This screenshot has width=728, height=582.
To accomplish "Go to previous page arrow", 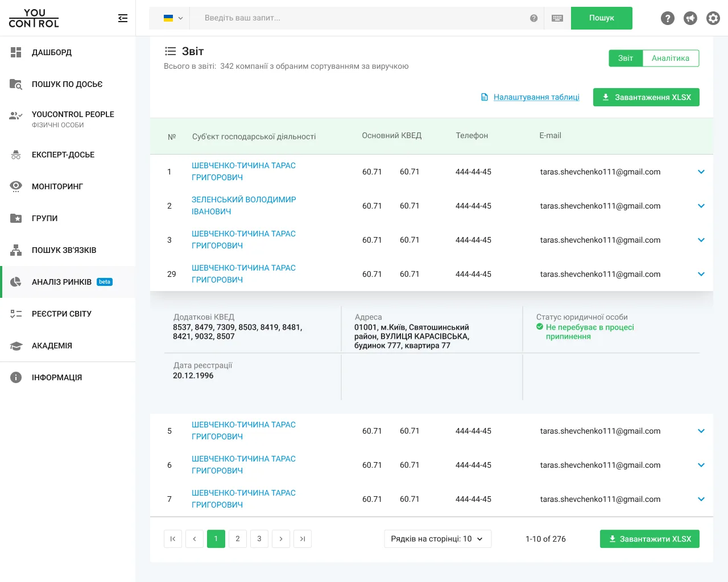I will [195, 539].
